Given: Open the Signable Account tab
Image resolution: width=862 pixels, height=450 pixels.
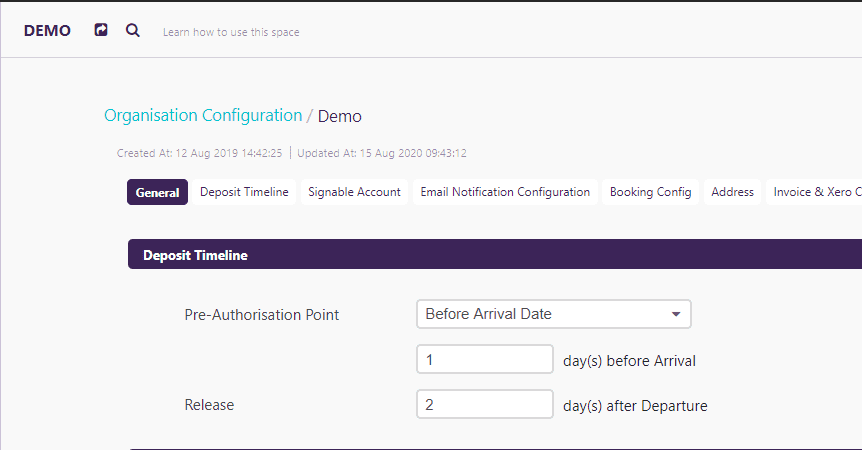Looking at the screenshot, I should 354,192.
